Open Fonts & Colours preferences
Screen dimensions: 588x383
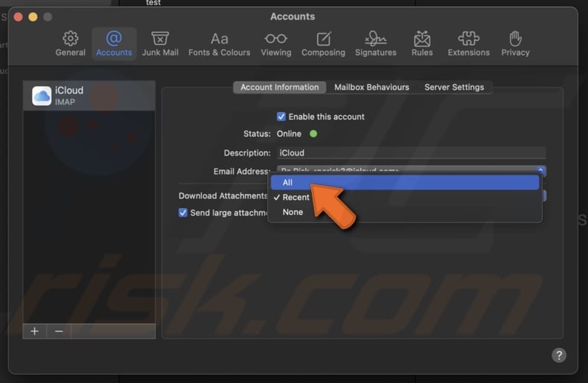pos(219,44)
